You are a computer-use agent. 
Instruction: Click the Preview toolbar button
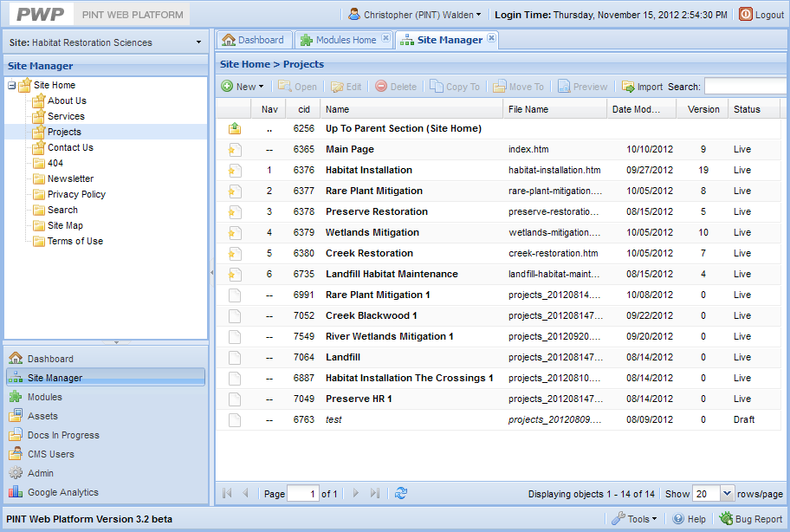582,86
